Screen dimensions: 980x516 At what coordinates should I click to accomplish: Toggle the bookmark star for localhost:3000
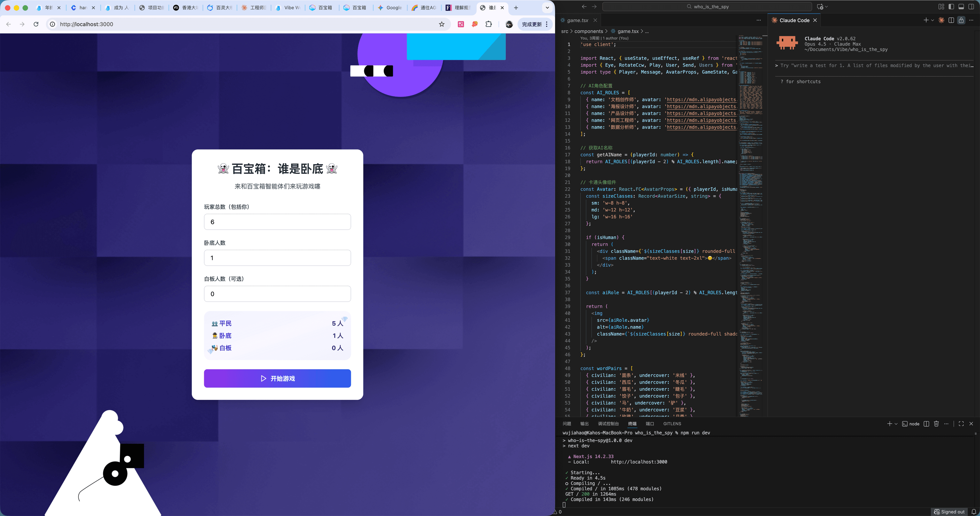click(441, 24)
